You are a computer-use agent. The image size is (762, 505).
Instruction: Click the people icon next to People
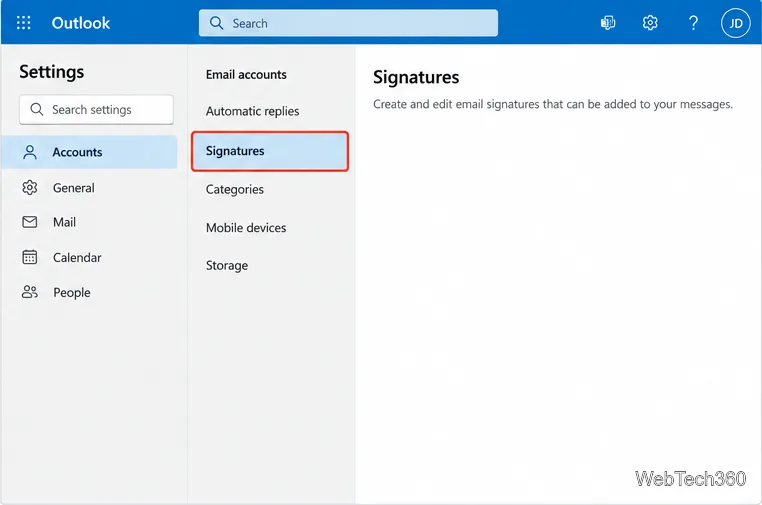pyautogui.click(x=30, y=292)
